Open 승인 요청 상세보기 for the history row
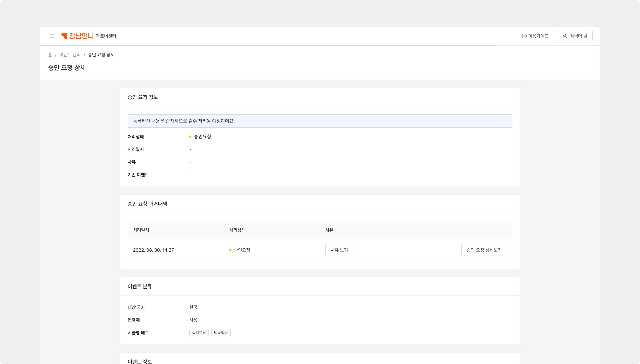640x364 pixels. point(484,250)
